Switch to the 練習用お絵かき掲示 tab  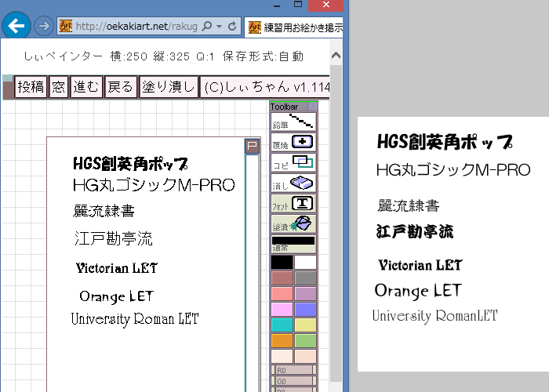(x=294, y=27)
